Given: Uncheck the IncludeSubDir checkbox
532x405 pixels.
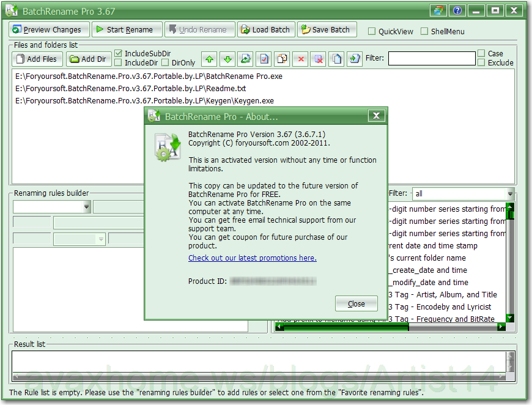Looking at the screenshot, I should tap(118, 53).
